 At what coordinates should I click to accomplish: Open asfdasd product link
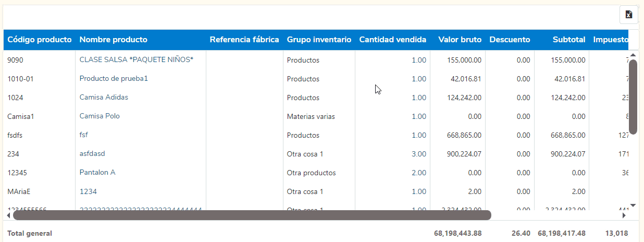tap(92, 153)
